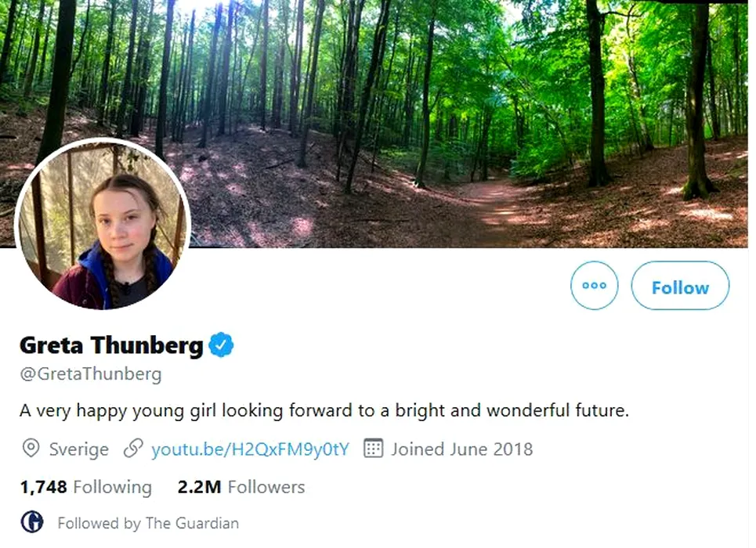Click the blue verified badge
756x548 pixels.
[x=221, y=344]
